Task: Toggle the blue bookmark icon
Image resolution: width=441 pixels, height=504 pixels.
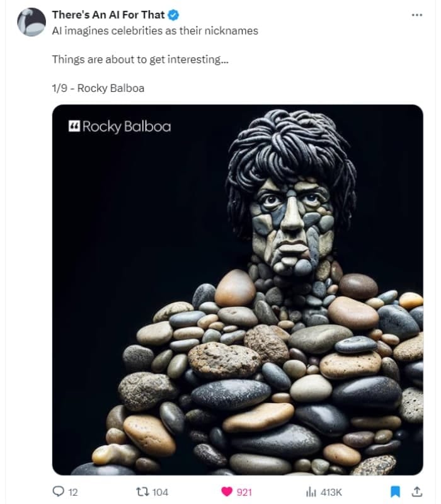Action: 396,492
